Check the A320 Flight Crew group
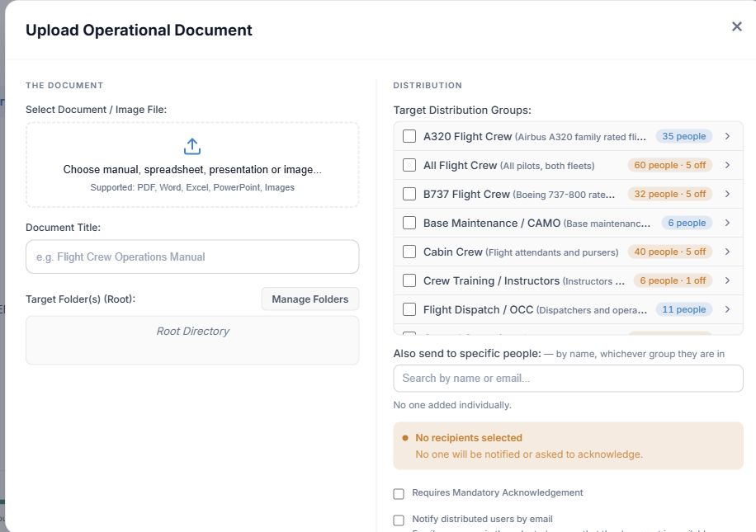Image resolution: width=756 pixels, height=532 pixels. pyautogui.click(x=409, y=136)
